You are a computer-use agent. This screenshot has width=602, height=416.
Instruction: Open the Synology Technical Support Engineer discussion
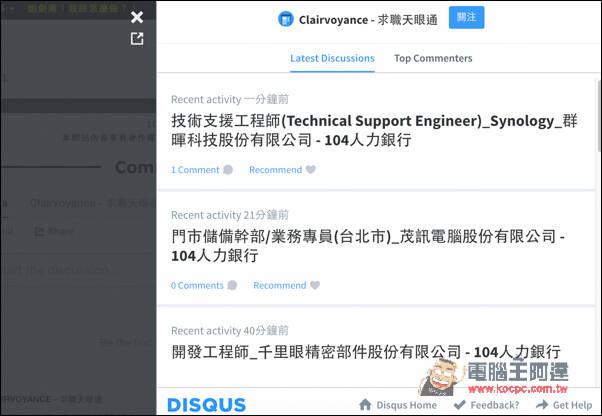click(x=374, y=130)
